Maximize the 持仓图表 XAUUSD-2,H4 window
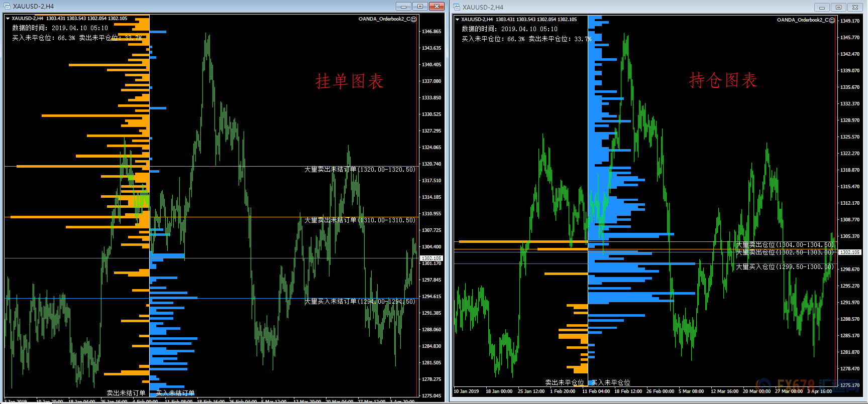Image resolution: width=868 pixels, height=404 pixels. click(838, 7)
